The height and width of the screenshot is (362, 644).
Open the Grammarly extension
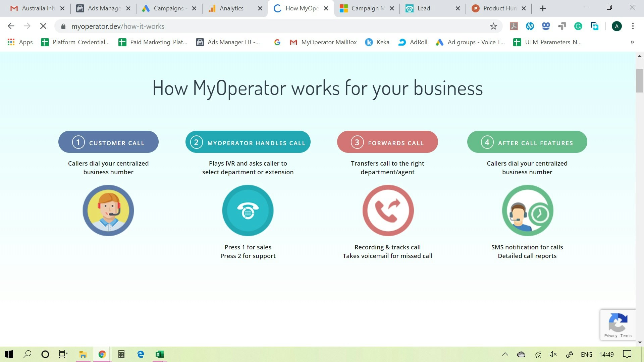point(578,26)
